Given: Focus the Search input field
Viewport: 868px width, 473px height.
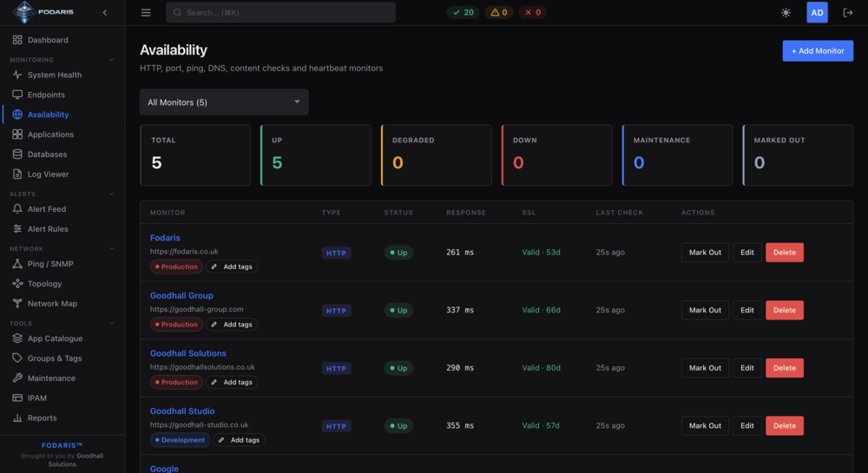Looking at the screenshot, I should (x=280, y=12).
